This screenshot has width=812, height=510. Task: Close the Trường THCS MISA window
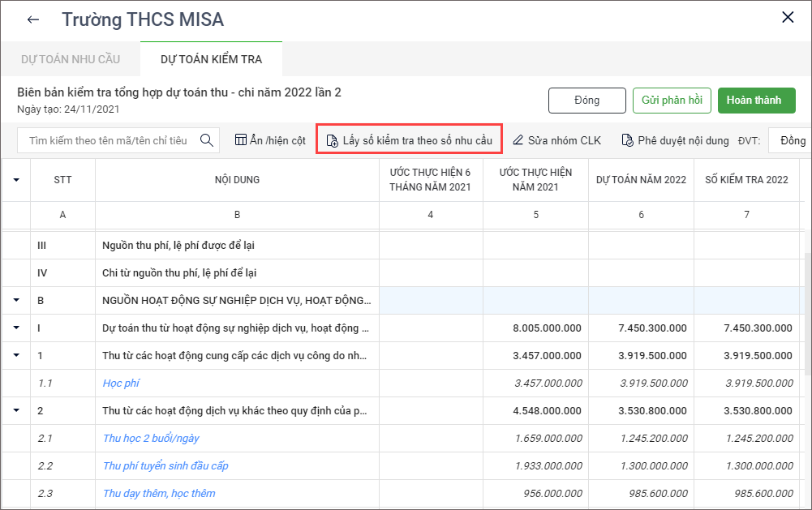787,18
